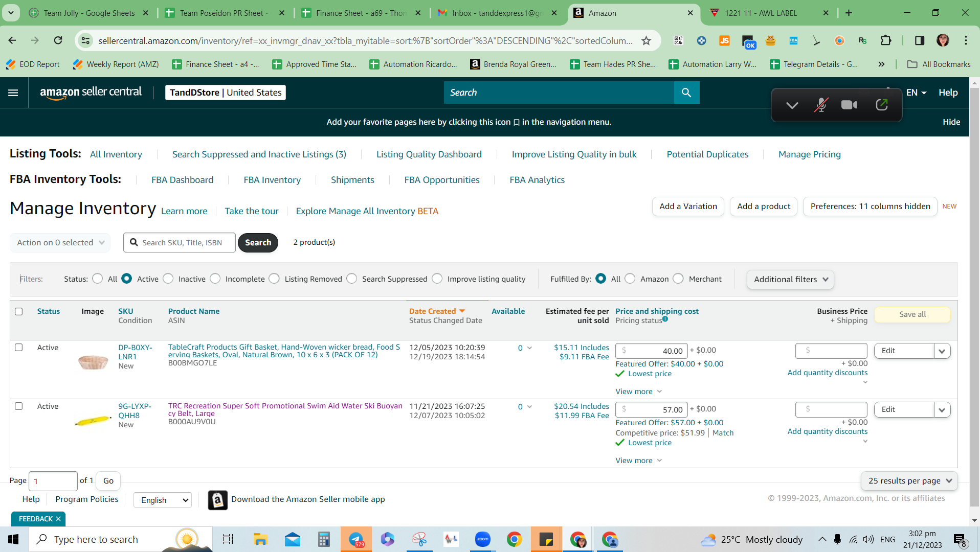Open the Seller Central hamburger menu
This screenshot has height=552, width=980.
coord(13,93)
